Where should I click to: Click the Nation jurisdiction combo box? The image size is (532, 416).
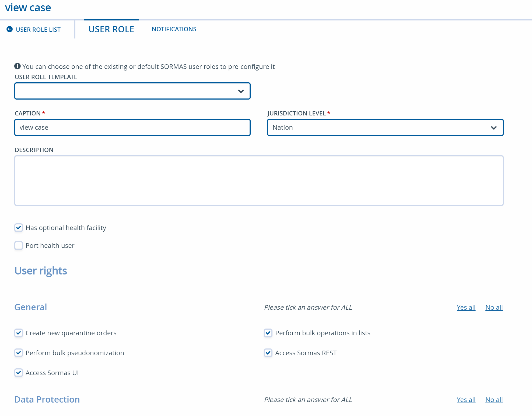tap(377, 128)
